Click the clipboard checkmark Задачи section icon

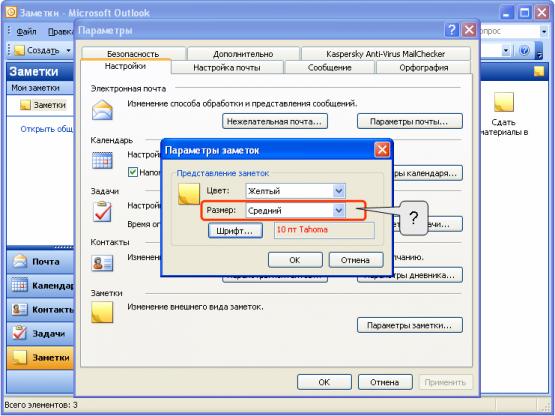[102, 211]
